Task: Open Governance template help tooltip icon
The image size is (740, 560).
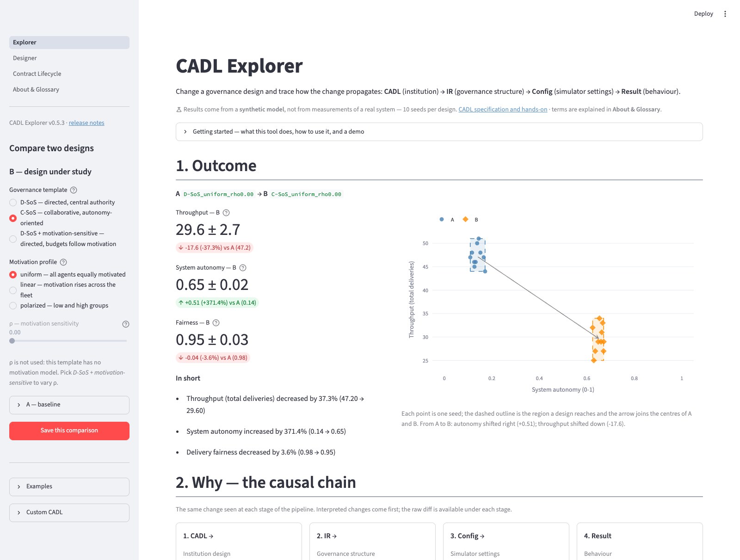Action: tap(74, 190)
